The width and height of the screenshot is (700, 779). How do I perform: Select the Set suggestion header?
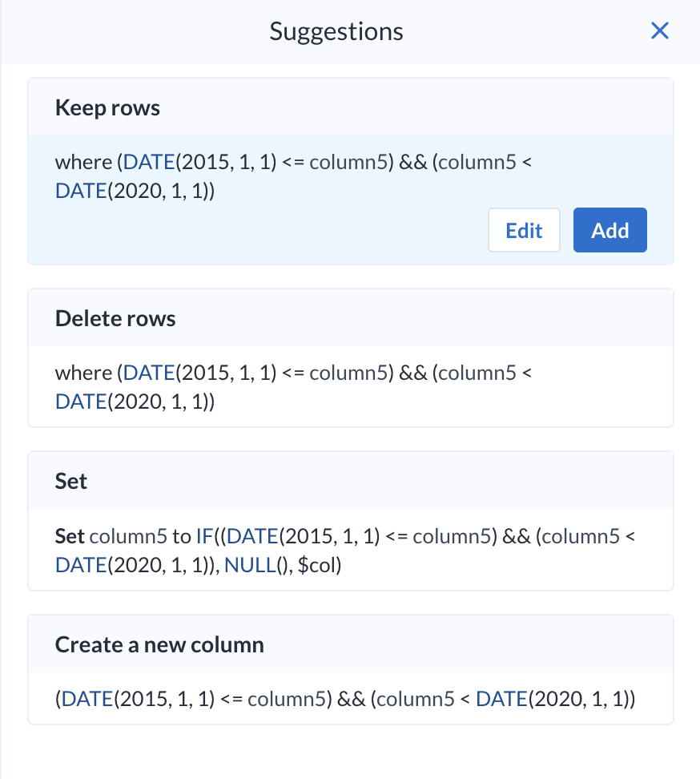(71, 481)
